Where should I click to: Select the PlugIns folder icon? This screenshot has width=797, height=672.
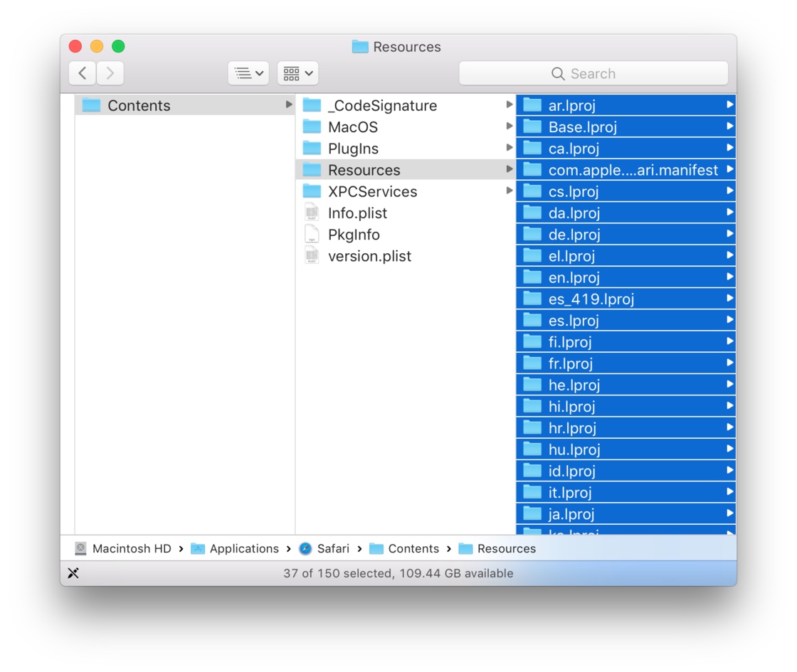tap(312, 149)
